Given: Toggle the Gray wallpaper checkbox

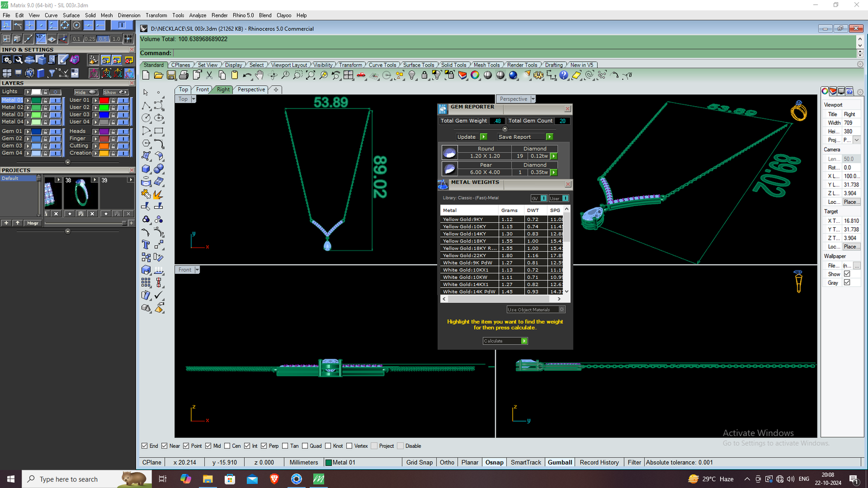Looking at the screenshot, I should 847,282.
